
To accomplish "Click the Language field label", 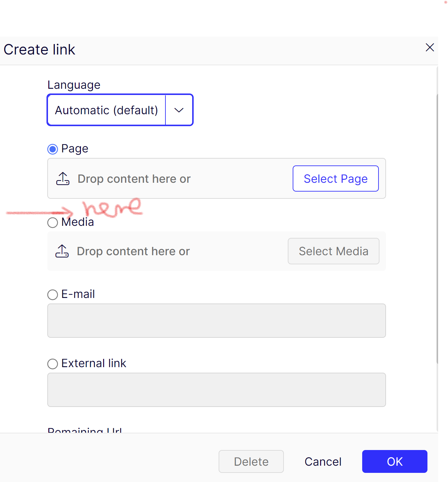I will click(x=74, y=85).
